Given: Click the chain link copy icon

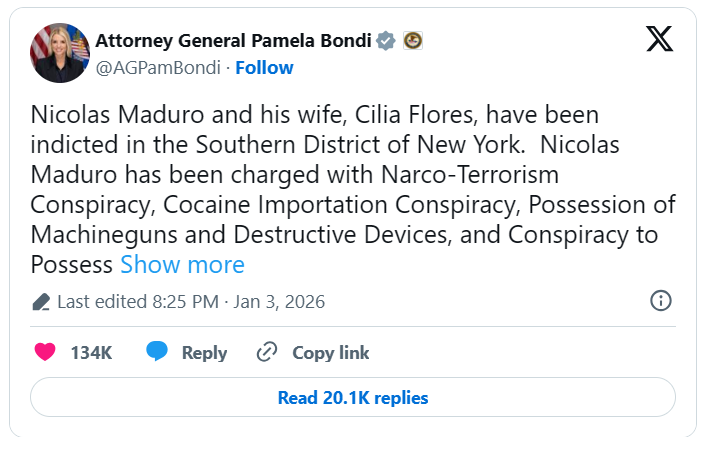Looking at the screenshot, I should click(267, 352).
